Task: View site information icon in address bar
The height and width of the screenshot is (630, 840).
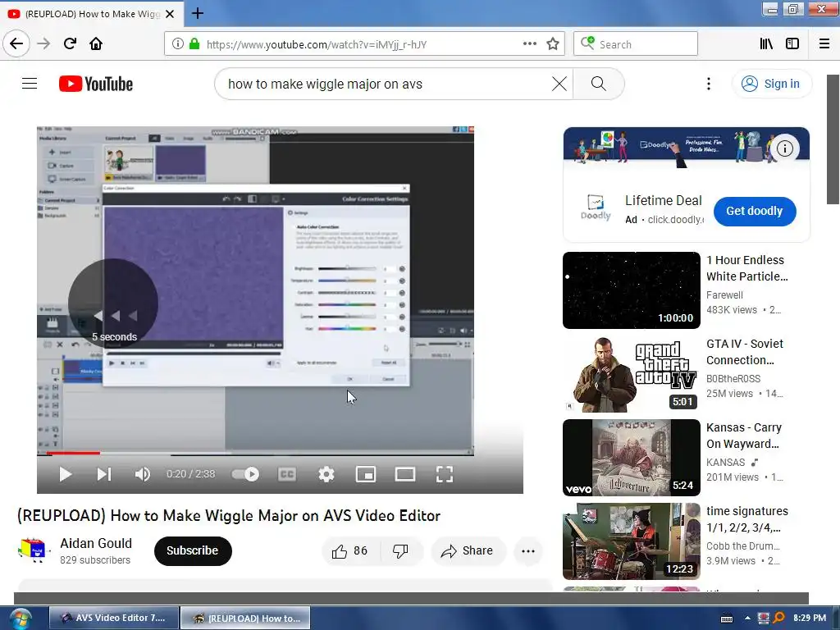Action: pyautogui.click(x=178, y=44)
